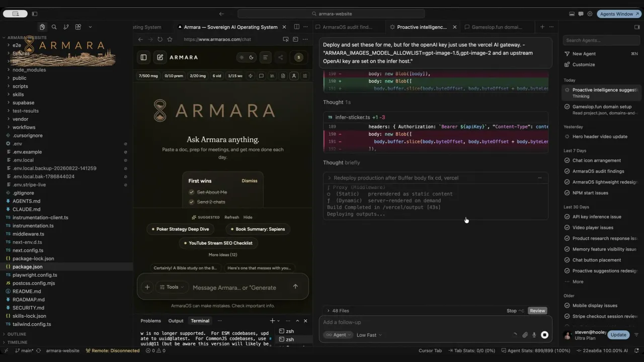
Task: Toggle the 'Send 2 chats' checkbox
Action: point(192,202)
